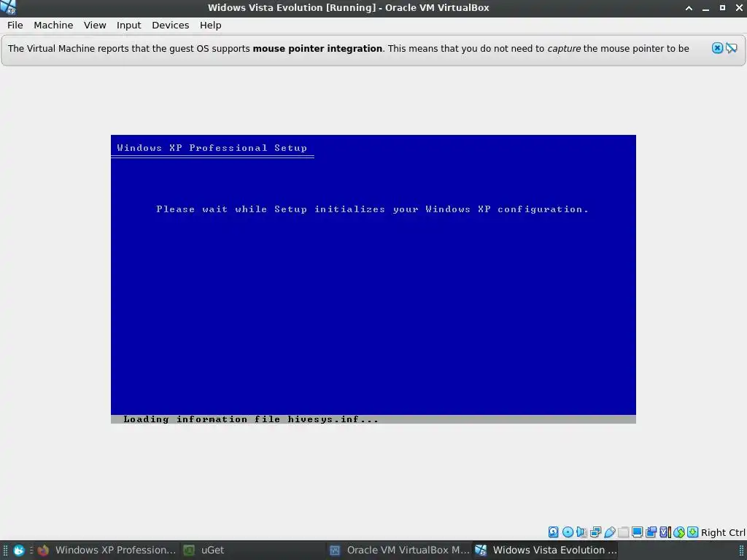The image size is (747, 560).
Task: Click the network adapters indicator icon
Action: 595,532
